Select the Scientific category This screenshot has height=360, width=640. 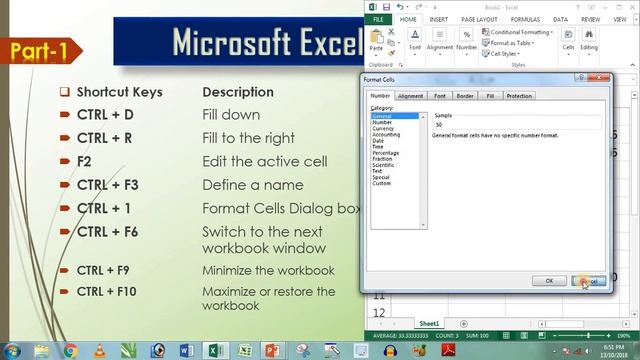(x=383, y=165)
